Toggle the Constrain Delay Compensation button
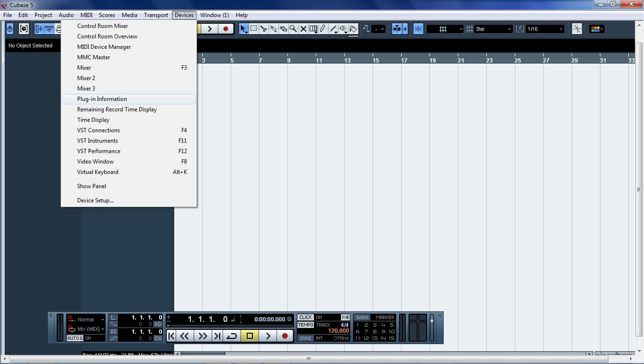 tap(24, 29)
